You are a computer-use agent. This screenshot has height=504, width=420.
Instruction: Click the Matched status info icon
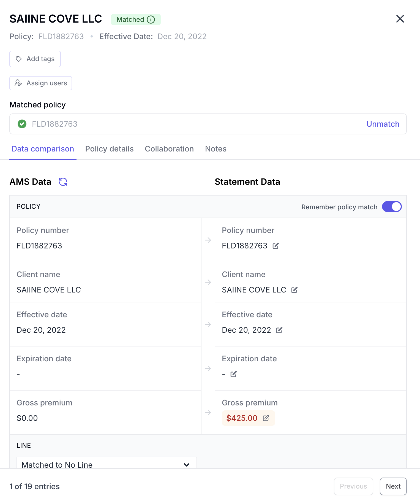tap(151, 20)
